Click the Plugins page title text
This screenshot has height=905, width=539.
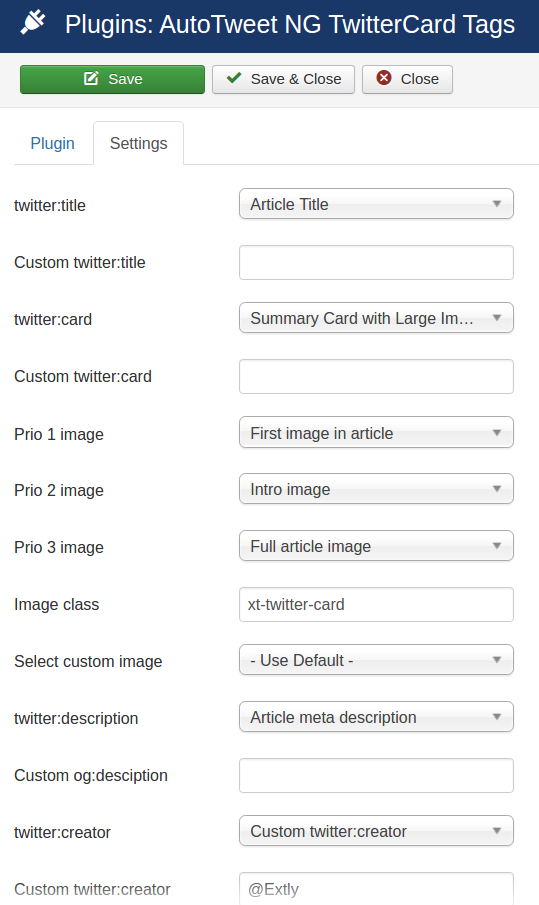(290, 24)
